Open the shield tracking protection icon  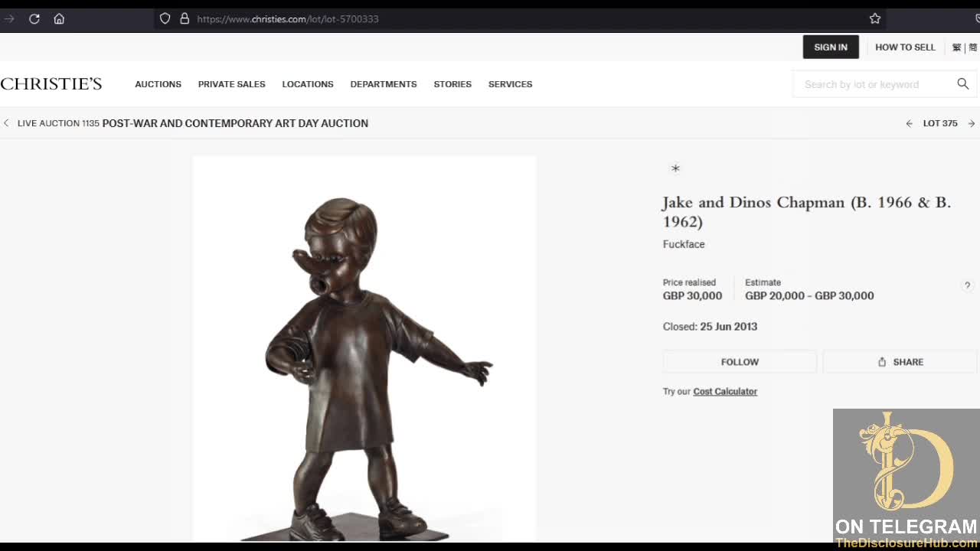point(165,18)
